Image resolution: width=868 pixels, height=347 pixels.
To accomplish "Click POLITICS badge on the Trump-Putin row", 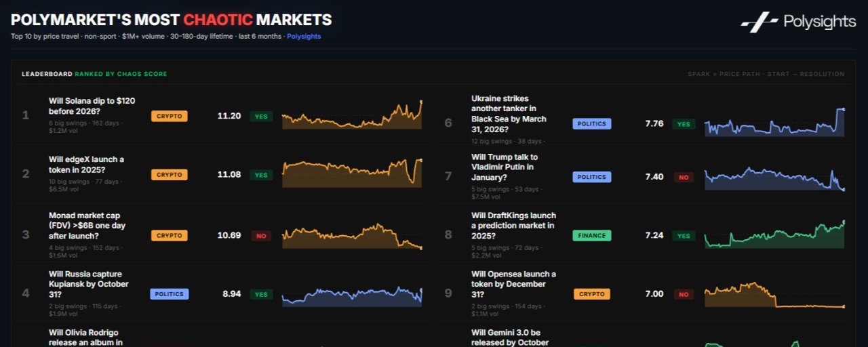I will point(592,177).
